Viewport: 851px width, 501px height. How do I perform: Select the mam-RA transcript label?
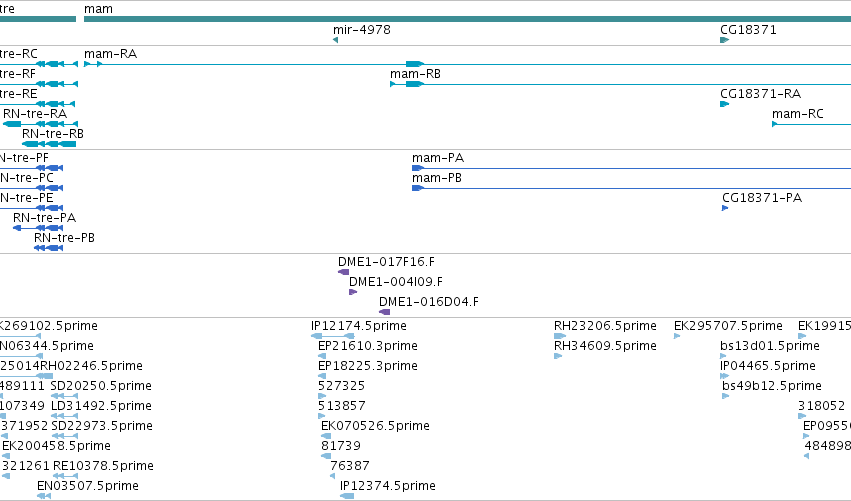pyautogui.click(x=111, y=54)
